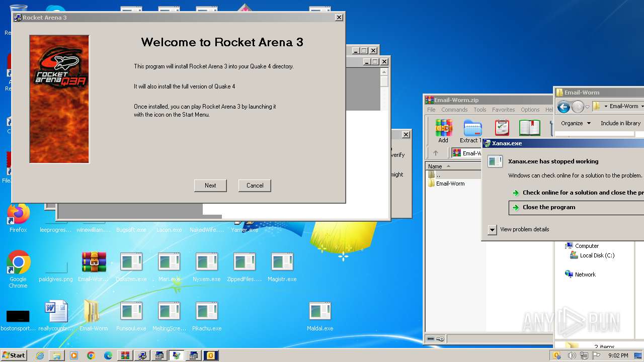The image size is (644, 362).
Task: Choose Close the program for Xanax.exe
Action: (576, 207)
